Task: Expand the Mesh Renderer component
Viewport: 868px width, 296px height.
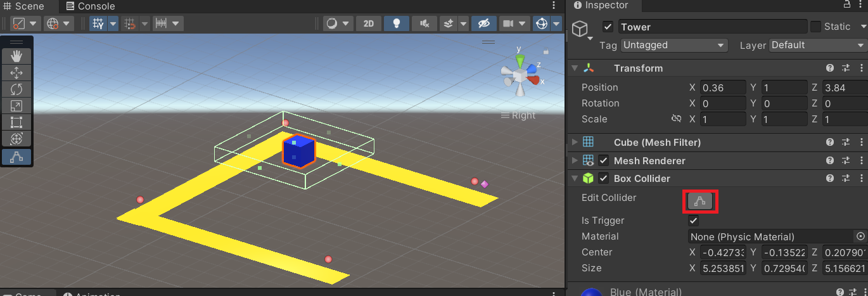Action: coord(575,160)
